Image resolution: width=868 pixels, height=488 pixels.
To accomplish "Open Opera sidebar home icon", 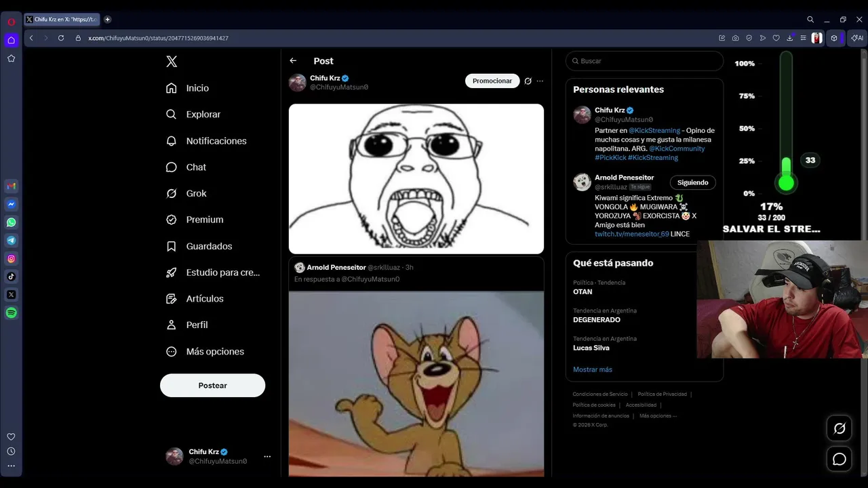I will [x=11, y=40].
